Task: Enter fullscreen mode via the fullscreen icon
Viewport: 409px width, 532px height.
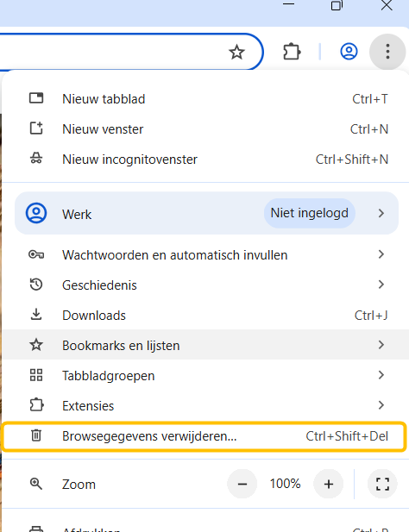Action: [382, 484]
